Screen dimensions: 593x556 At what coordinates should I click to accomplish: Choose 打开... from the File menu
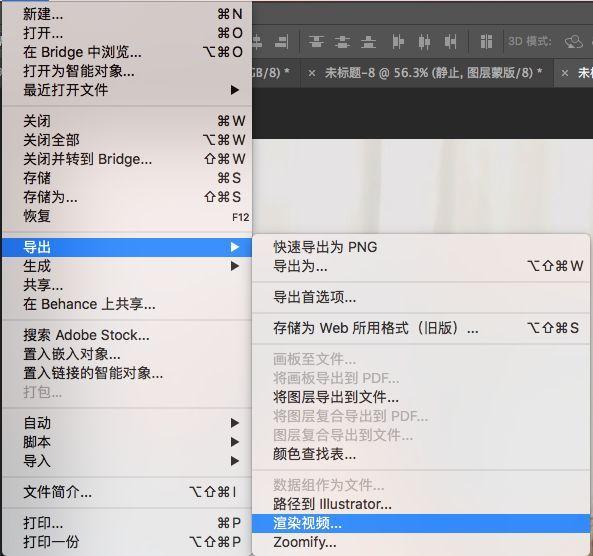(127, 33)
